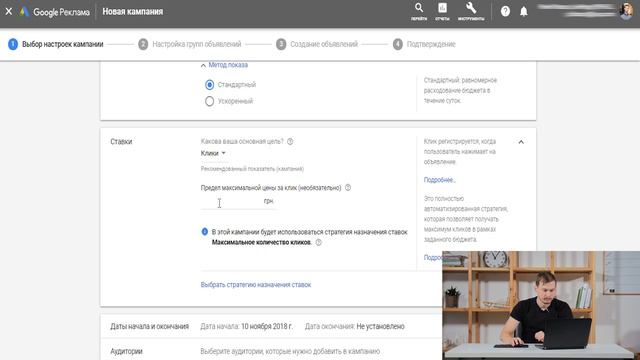
Task: Select the Стандартный delivery method
Action: click(209, 85)
